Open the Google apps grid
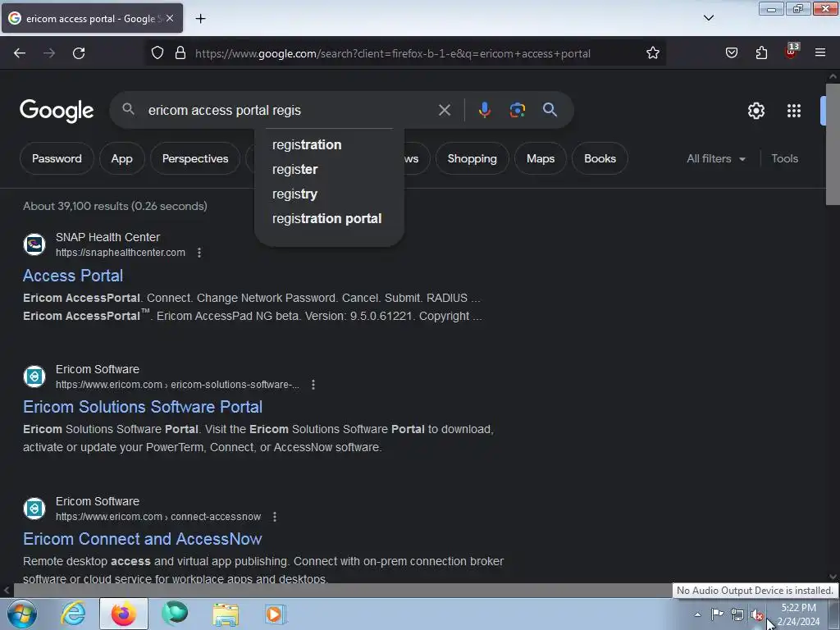This screenshot has height=630, width=840. pyautogui.click(x=794, y=111)
